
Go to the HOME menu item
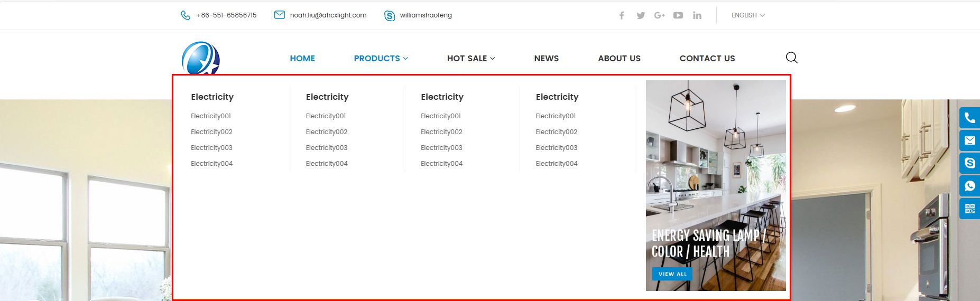(302, 58)
